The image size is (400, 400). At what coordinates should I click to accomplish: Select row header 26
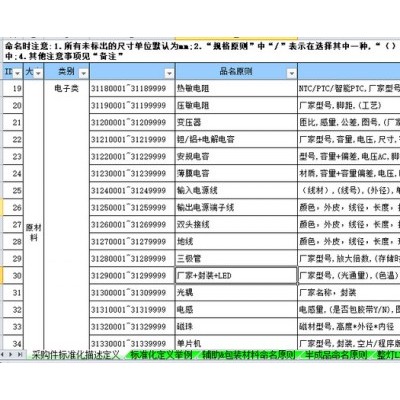tap(12, 207)
